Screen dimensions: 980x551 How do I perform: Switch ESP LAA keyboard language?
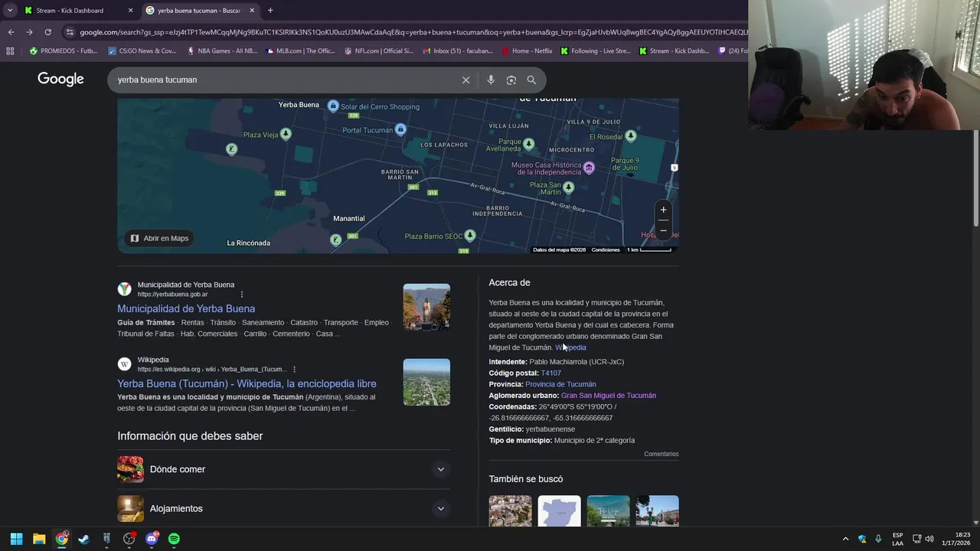click(x=897, y=539)
